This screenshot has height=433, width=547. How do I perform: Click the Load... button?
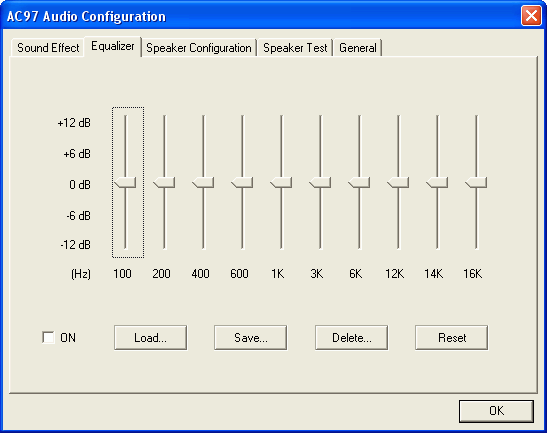pyautogui.click(x=150, y=337)
